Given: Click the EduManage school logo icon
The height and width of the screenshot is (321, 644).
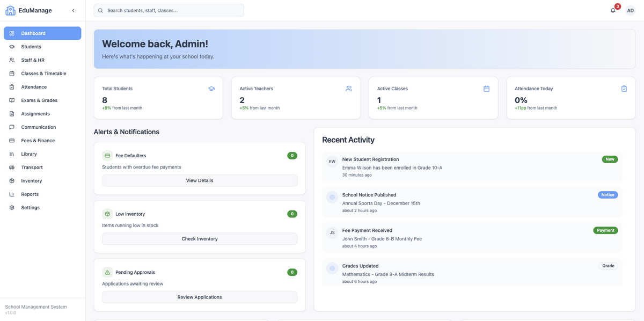Looking at the screenshot, I should click(11, 10).
